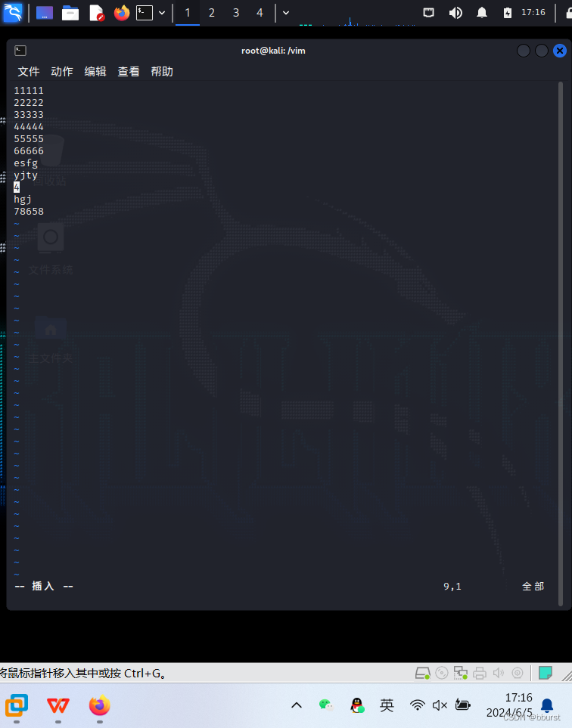Open VMware Workstation from the Windows taskbar
The width and height of the screenshot is (572, 728).
click(x=17, y=705)
